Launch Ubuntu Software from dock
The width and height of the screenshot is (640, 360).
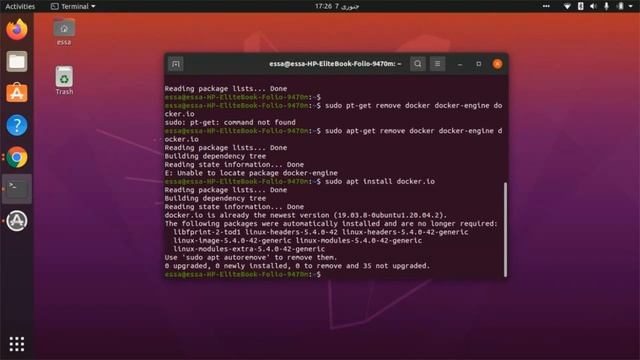(17, 93)
